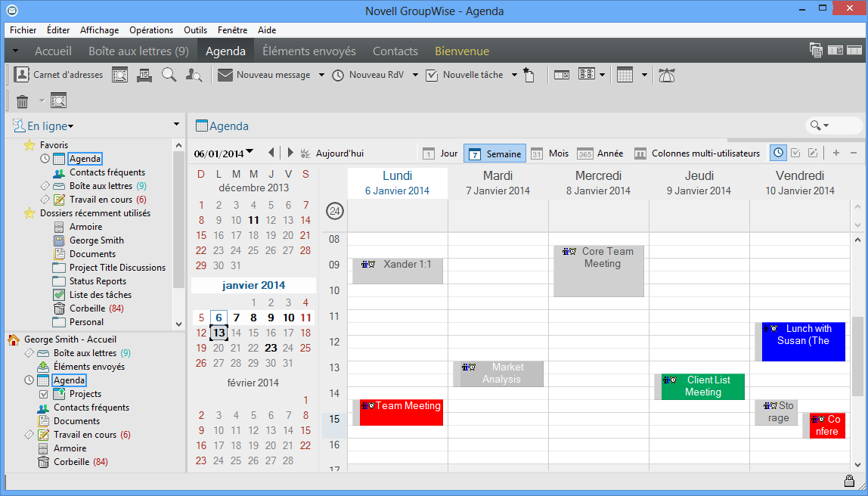Click the calendar day 15 toolbar icon
The image size is (868, 496).
click(x=144, y=75)
